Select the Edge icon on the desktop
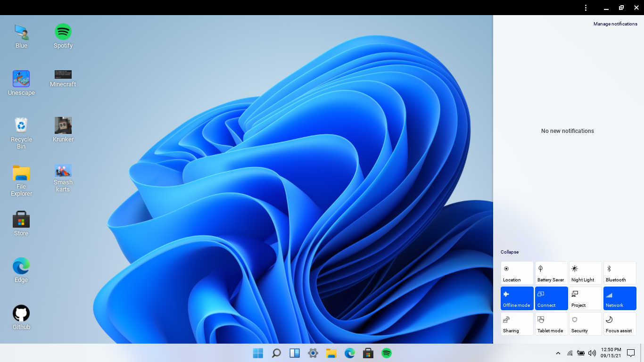 (x=21, y=271)
